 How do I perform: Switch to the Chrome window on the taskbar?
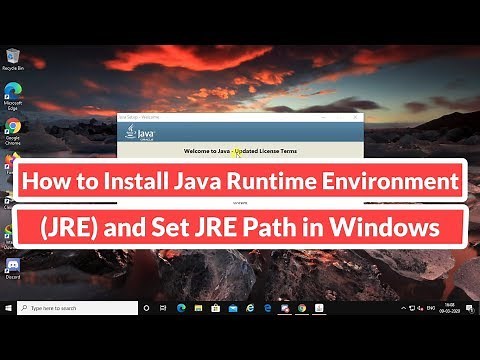[x=302, y=308]
